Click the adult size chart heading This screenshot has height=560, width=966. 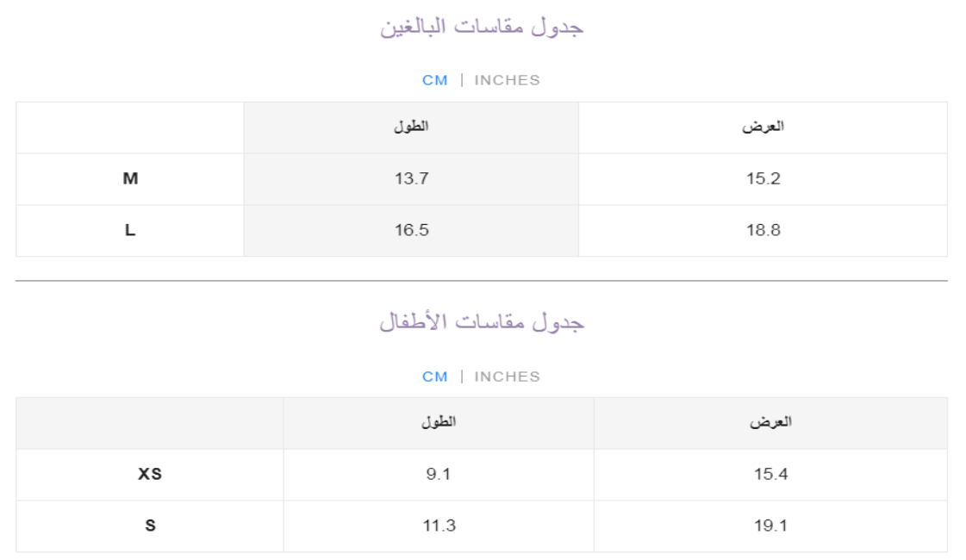(482, 27)
